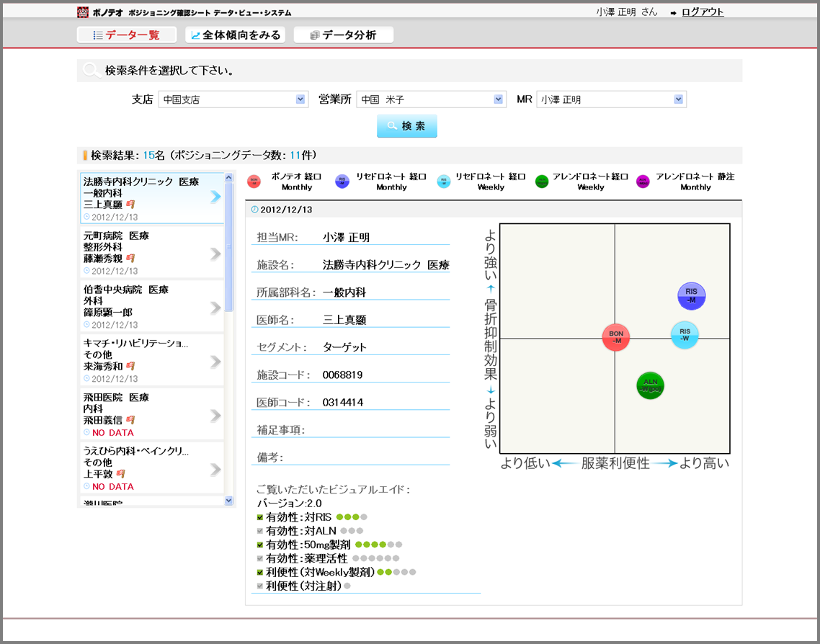Open the データ分析 tab
This screenshot has height=644, width=820.
[x=344, y=35]
